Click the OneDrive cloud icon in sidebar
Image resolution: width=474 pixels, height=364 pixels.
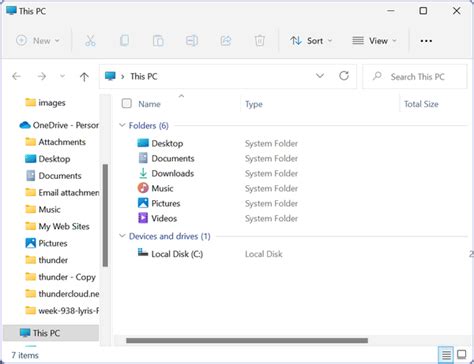(x=25, y=125)
